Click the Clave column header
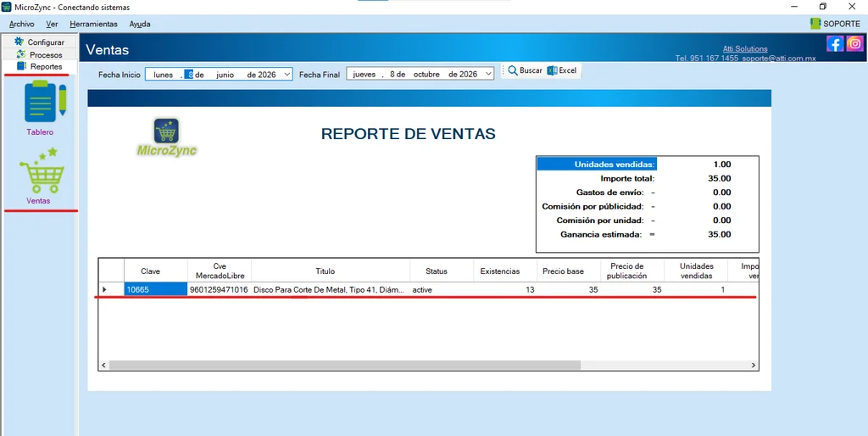This screenshot has width=868, height=436. [x=156, y=271]
